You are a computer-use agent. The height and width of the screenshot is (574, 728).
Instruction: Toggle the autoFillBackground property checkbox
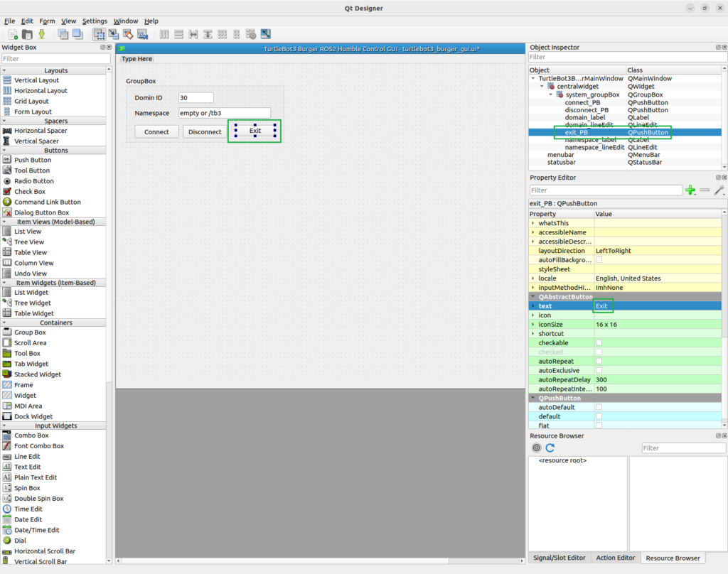click(x=599, y=260)
